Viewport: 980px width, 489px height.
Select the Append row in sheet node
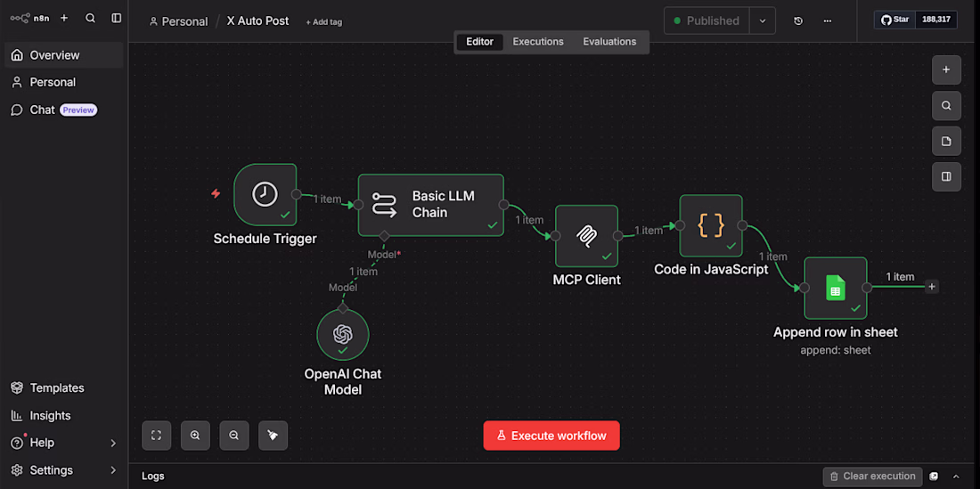(x=835, y=288)
